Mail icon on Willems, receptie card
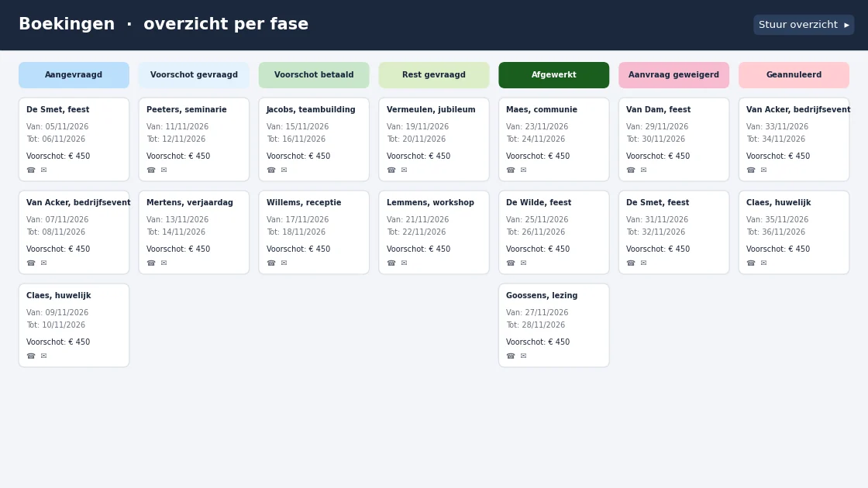This screenshot has width=868, height=488. click(284, 263)
